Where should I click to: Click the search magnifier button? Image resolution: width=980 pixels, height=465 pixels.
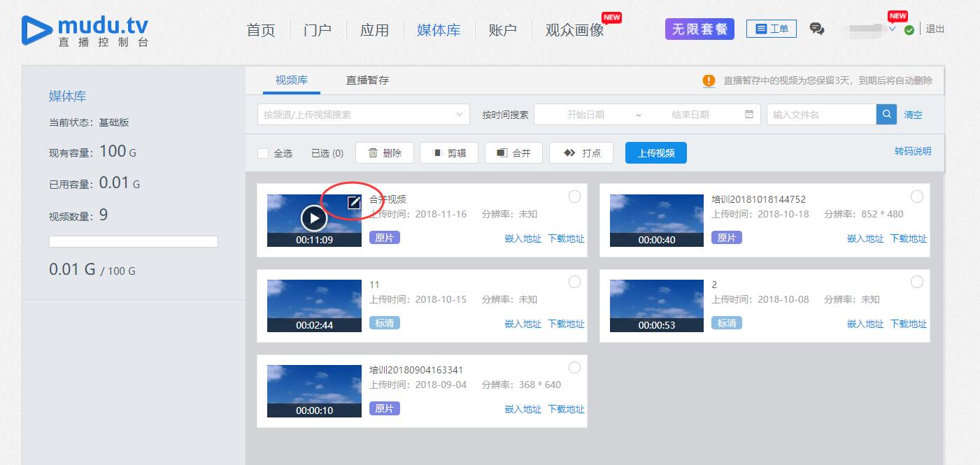(886, 114)
